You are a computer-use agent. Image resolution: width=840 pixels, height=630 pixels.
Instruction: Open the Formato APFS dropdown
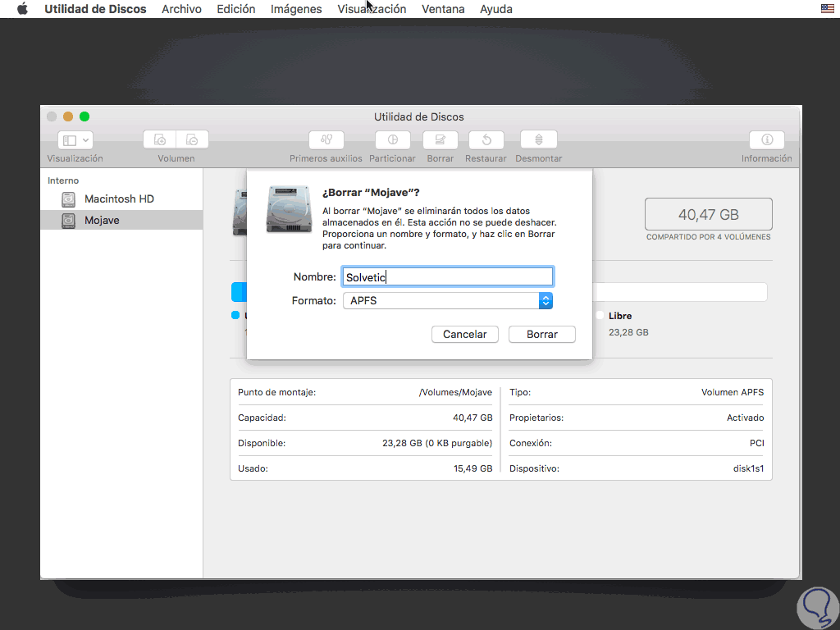[x=448, y=300]
